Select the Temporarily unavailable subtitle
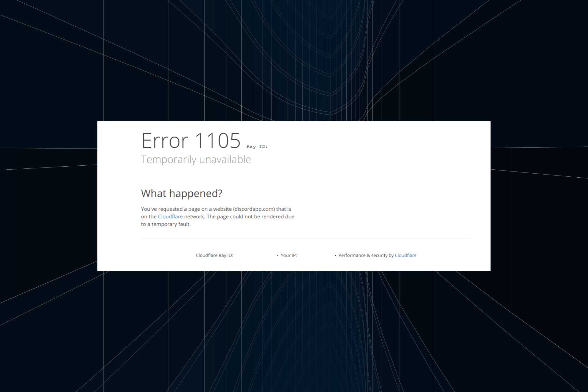Image resolution: width=588 pixels, height=392 pixels. [x=196, y=160]
